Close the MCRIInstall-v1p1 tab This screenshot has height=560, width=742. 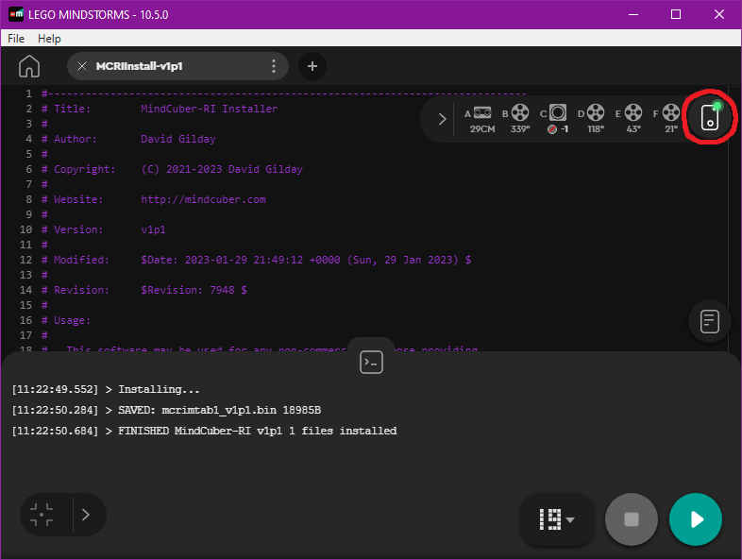(x=82, y=66)
